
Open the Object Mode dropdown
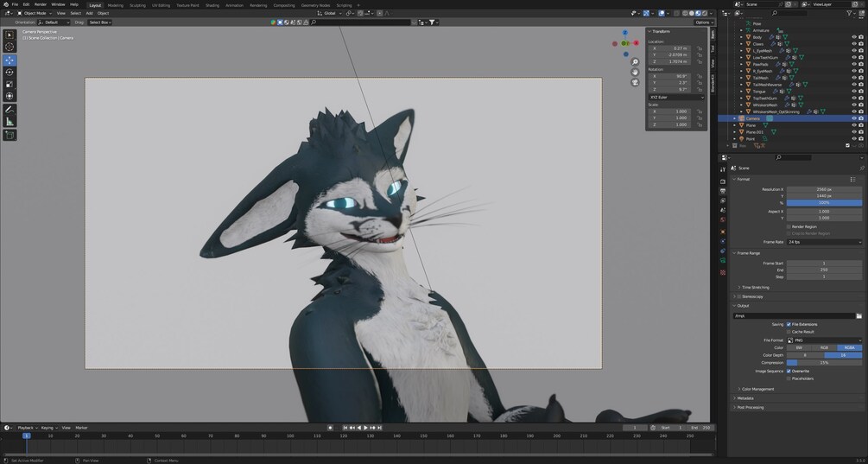click(x=35, y=13)
